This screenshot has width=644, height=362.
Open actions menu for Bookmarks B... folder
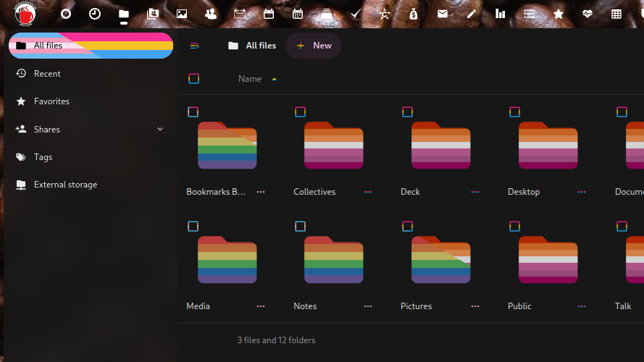[261, 192]
